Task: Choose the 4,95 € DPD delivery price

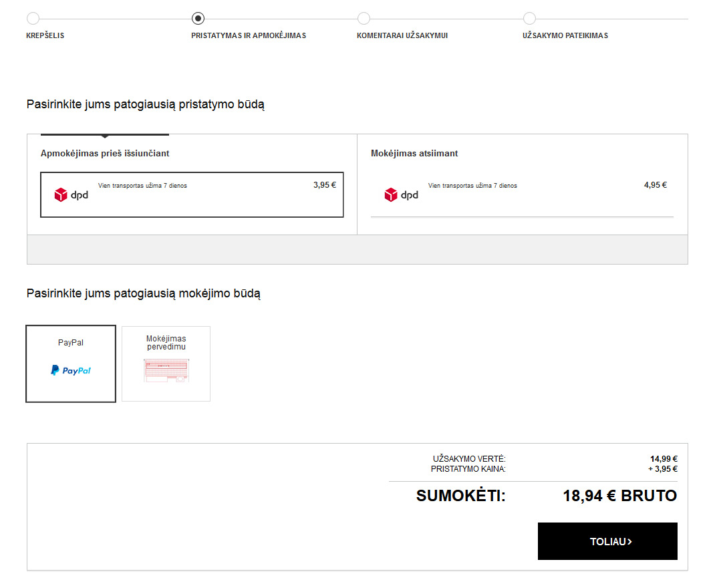Action: tap(655, 185)
